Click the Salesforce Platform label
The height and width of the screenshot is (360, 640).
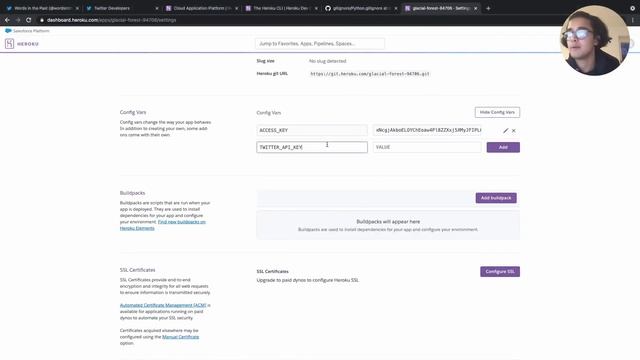(x=31, y=31)
